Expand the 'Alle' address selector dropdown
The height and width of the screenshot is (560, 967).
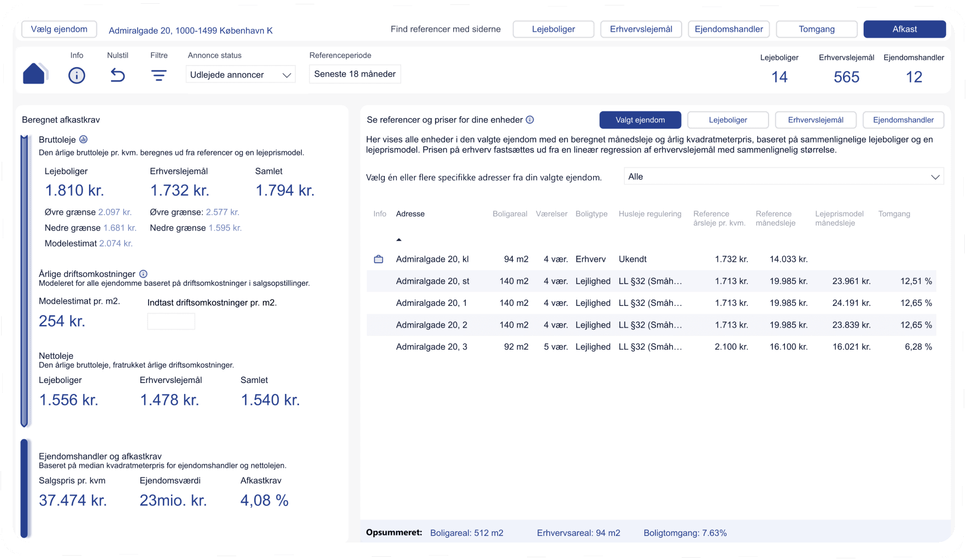coord(784,176)
